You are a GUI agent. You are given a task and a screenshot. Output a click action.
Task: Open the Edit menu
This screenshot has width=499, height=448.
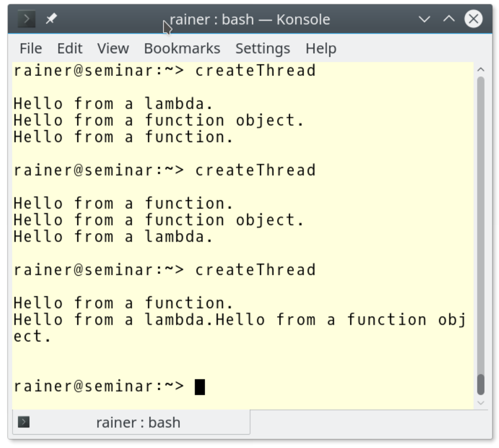click(x=70, y=48)
